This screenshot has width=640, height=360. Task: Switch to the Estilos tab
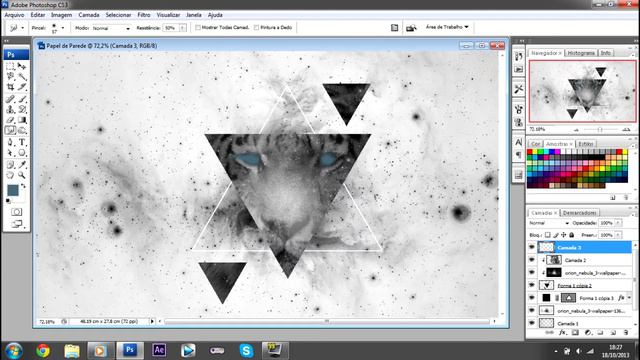pos(586,144)
